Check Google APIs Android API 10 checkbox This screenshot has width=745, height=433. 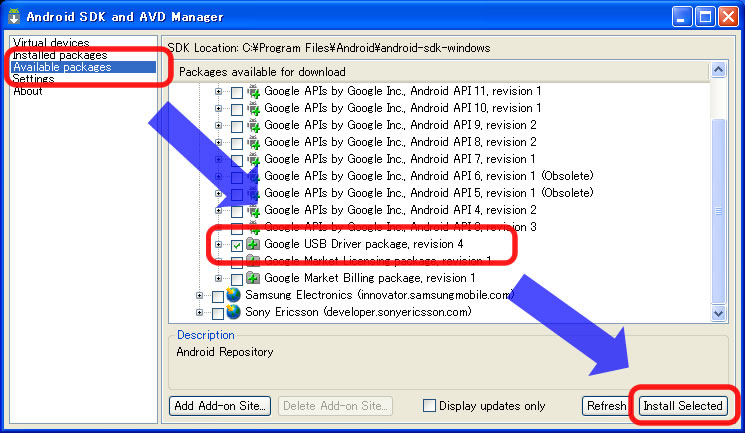[237, 109]
